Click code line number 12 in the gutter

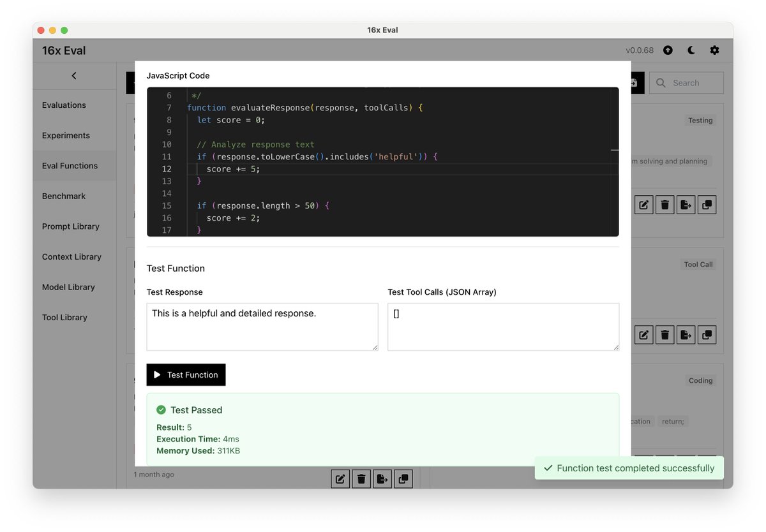[x=167, y=169]
